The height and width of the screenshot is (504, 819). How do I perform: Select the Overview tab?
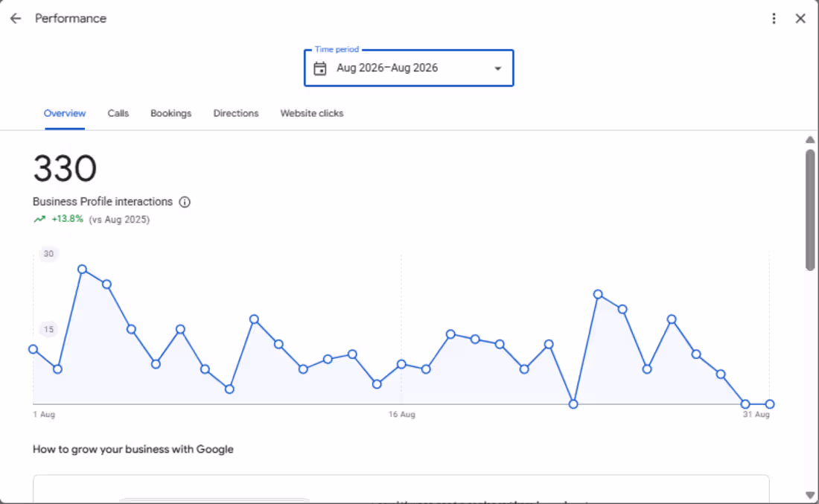point(65,113)
